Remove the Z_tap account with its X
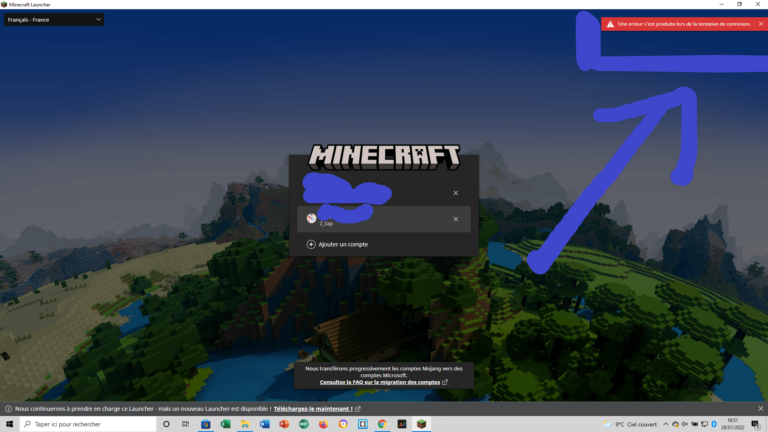Screen dimensions: 768x432 [x=455, y=219]
